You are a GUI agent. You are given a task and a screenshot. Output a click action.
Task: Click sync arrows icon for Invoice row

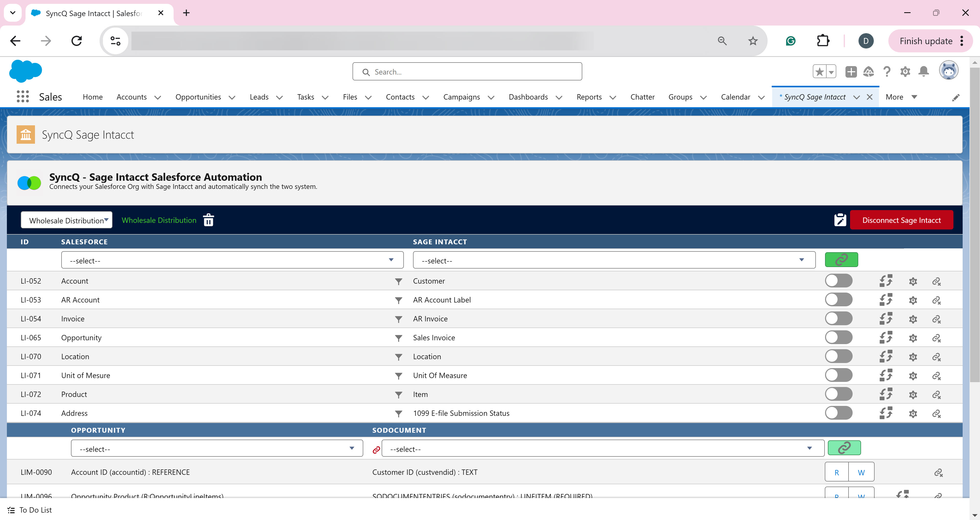click(886, 319)
